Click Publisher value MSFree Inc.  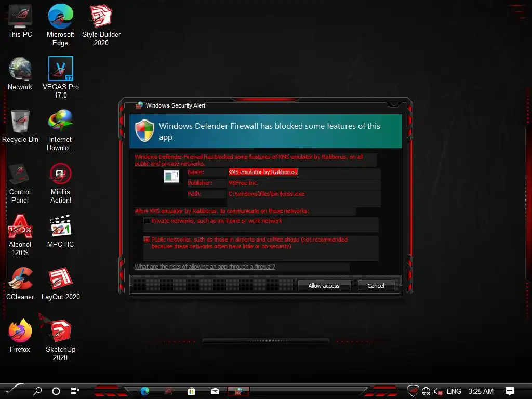243,183
